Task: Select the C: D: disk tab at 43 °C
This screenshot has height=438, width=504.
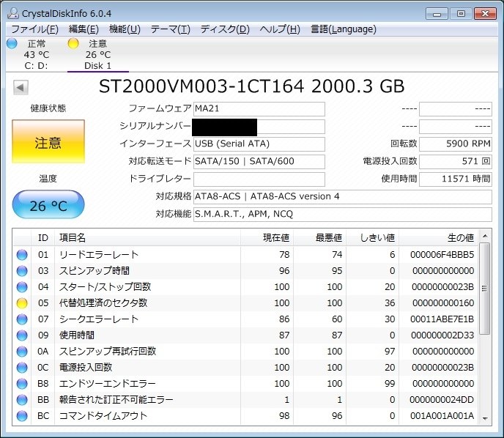Action: [x=36, y=55]
